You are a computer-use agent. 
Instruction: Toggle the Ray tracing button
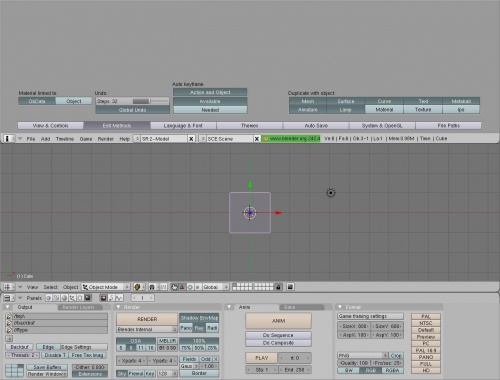pos(199,328)
